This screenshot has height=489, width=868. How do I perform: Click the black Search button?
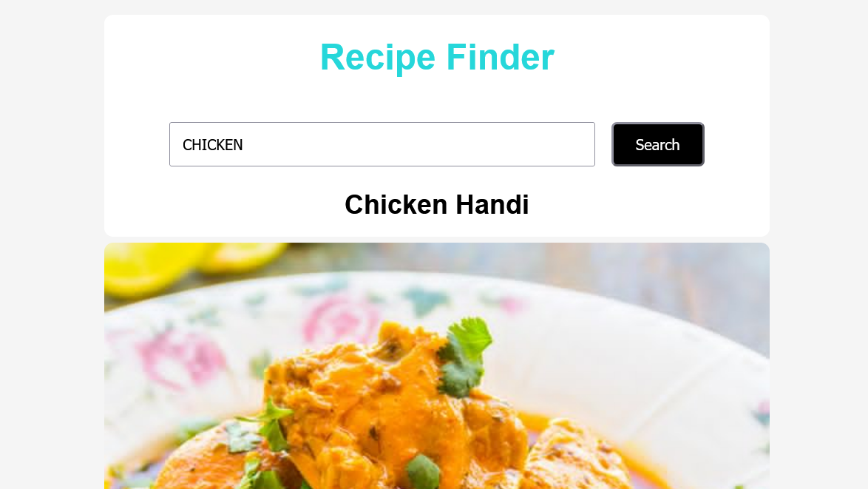(x=657, y=144)
